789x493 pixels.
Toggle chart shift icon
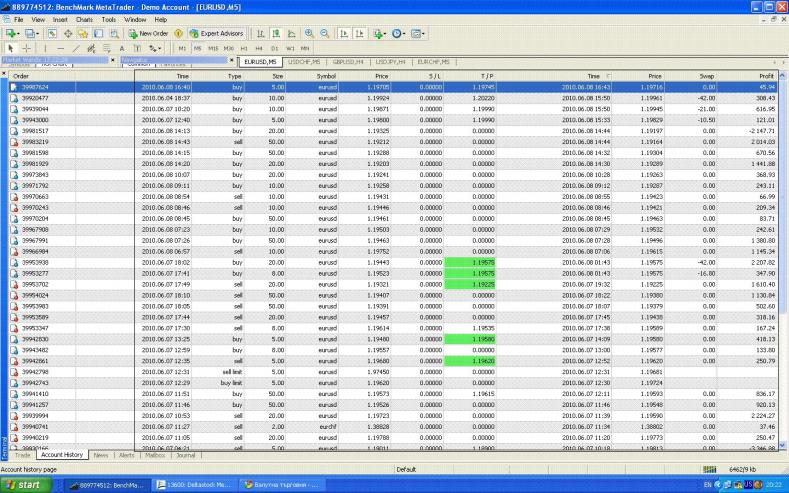point(359,34)
